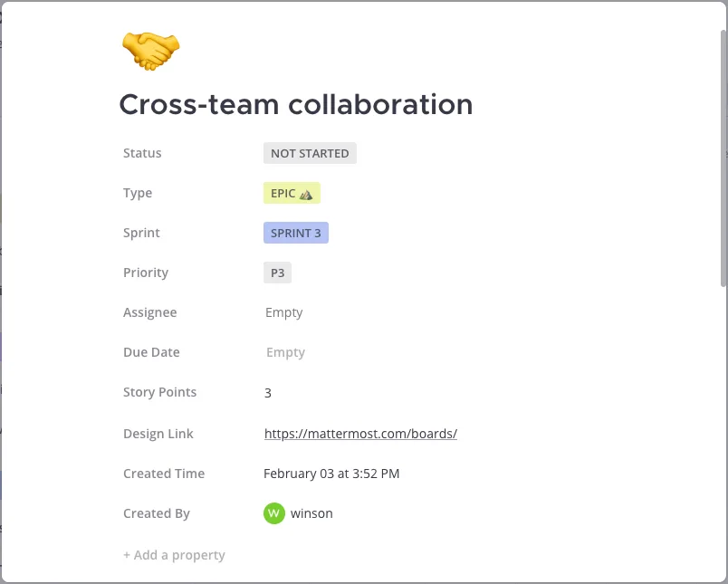Edit the Story Points value 3

268,393
